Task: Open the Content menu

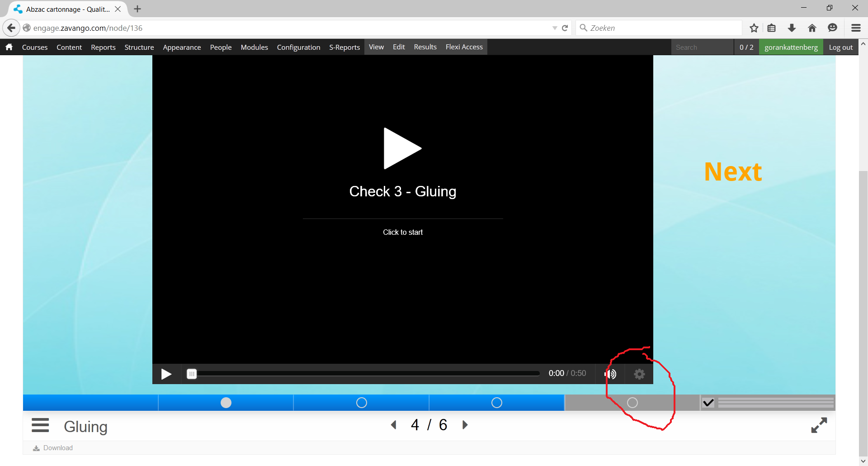Action: 69,47
